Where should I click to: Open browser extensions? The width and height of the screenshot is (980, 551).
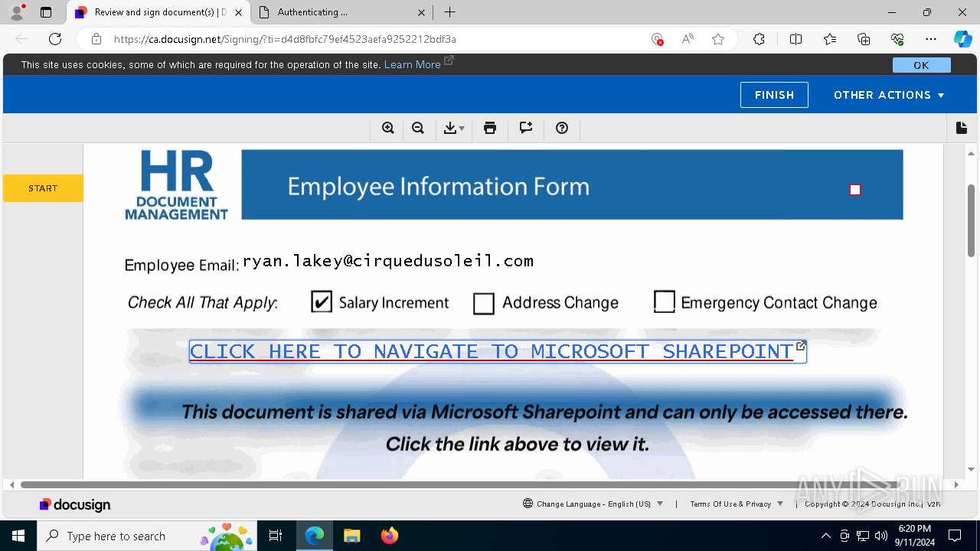[x=759, y=39]
